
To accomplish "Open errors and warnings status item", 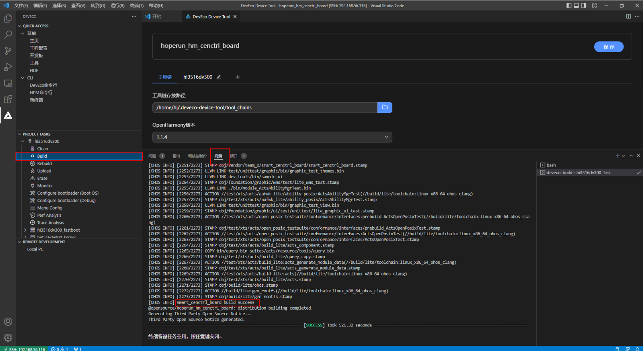I will 59,349.
